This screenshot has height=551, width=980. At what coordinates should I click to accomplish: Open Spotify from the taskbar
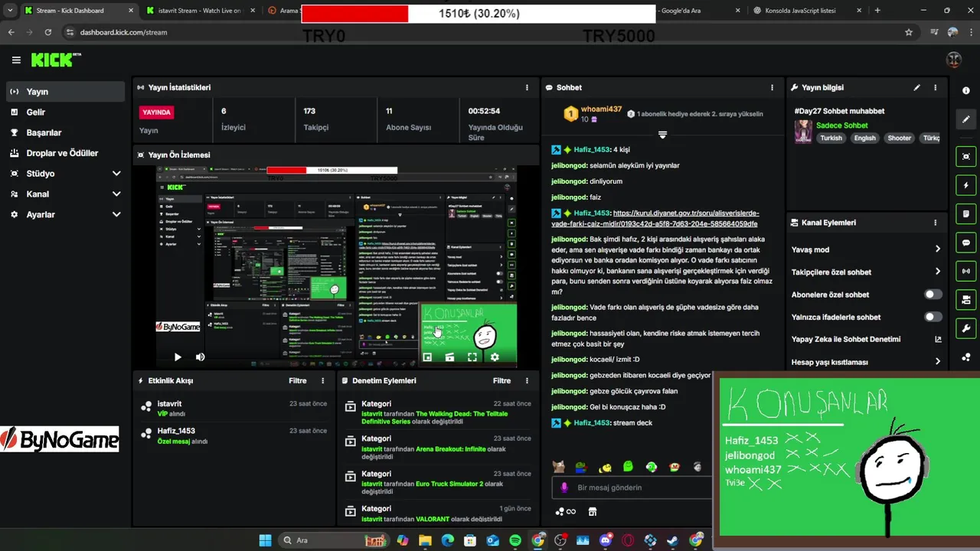(515, 540)
